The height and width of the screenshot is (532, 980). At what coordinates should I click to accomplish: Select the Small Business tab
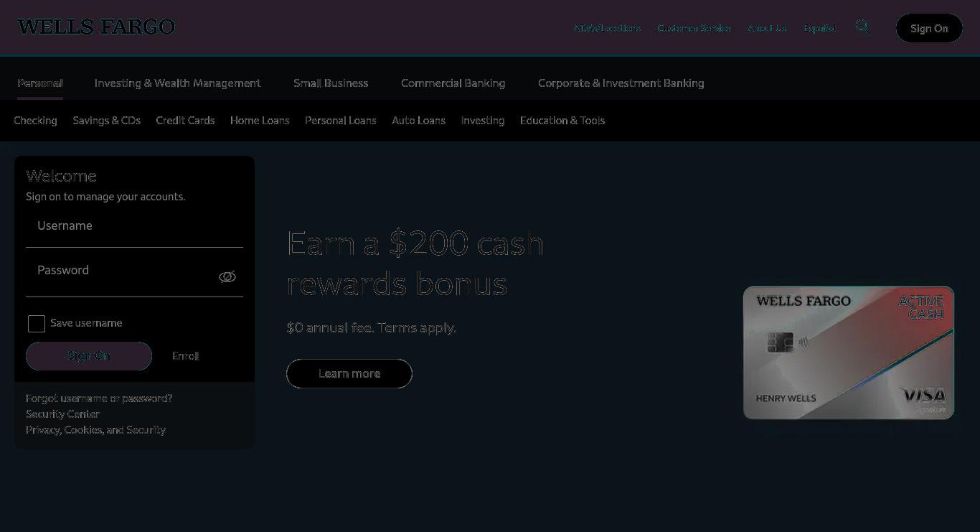pyautogui.click(x=331, y=83)
